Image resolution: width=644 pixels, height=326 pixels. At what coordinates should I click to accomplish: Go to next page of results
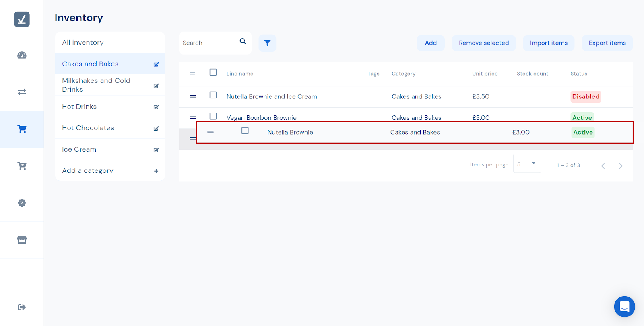point(621,166)
